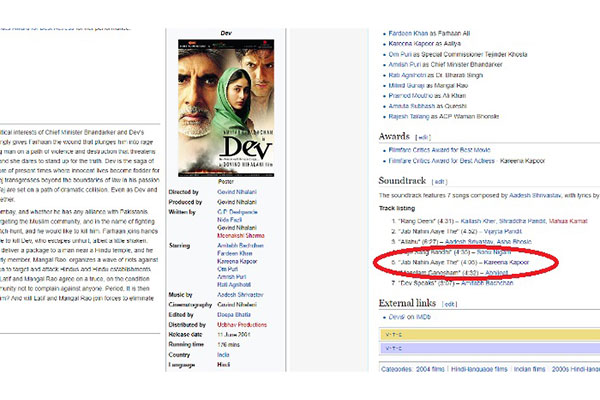
Task: Open v-t-e links in the yellow navbox
Action: click(x=393, y=335)
